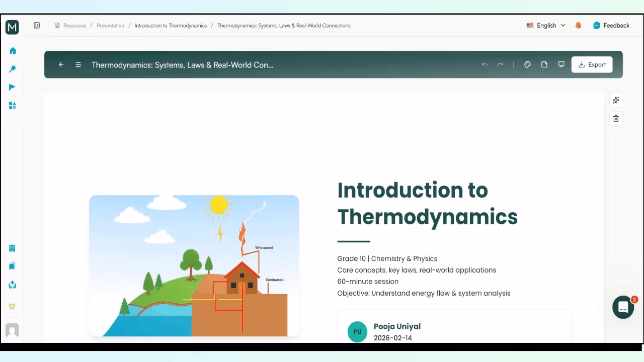Open the notification bell icon

(578, 25)
